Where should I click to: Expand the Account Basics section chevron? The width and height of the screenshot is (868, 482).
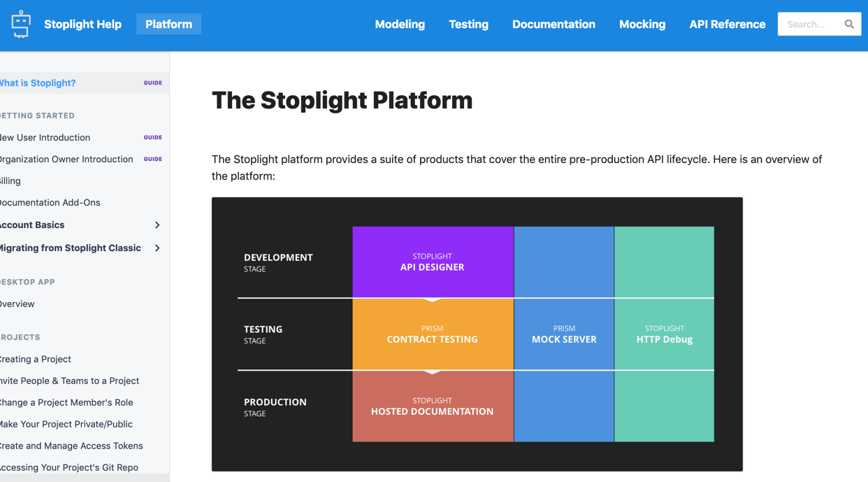(157, 225)
